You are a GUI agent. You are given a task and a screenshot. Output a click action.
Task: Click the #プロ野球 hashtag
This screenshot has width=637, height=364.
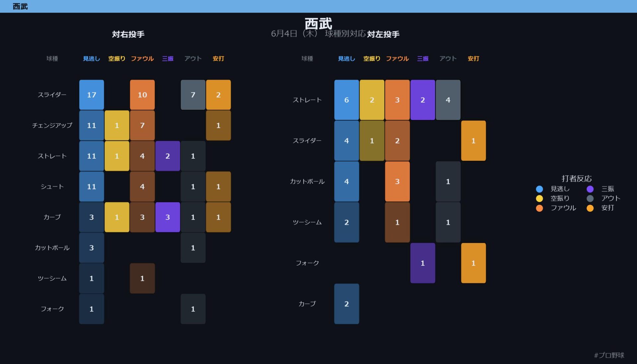point(609,355)
